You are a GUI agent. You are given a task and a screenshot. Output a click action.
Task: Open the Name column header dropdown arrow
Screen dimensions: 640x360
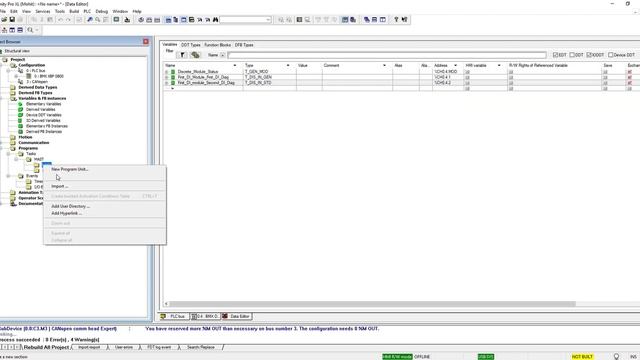235,65
